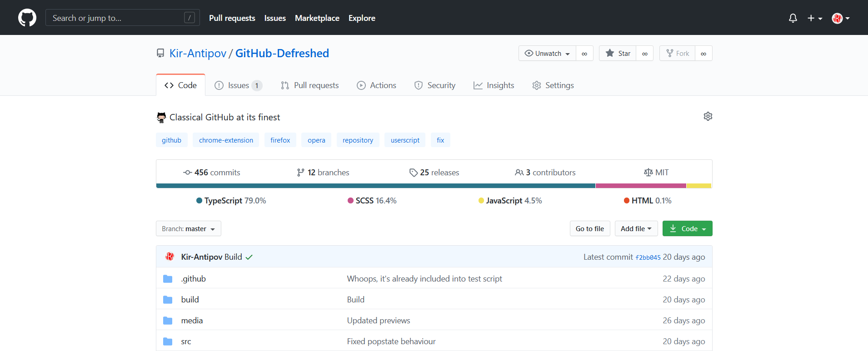The image size is (868, 351).
Task: View the MIT license
Action: coord(656,173)
